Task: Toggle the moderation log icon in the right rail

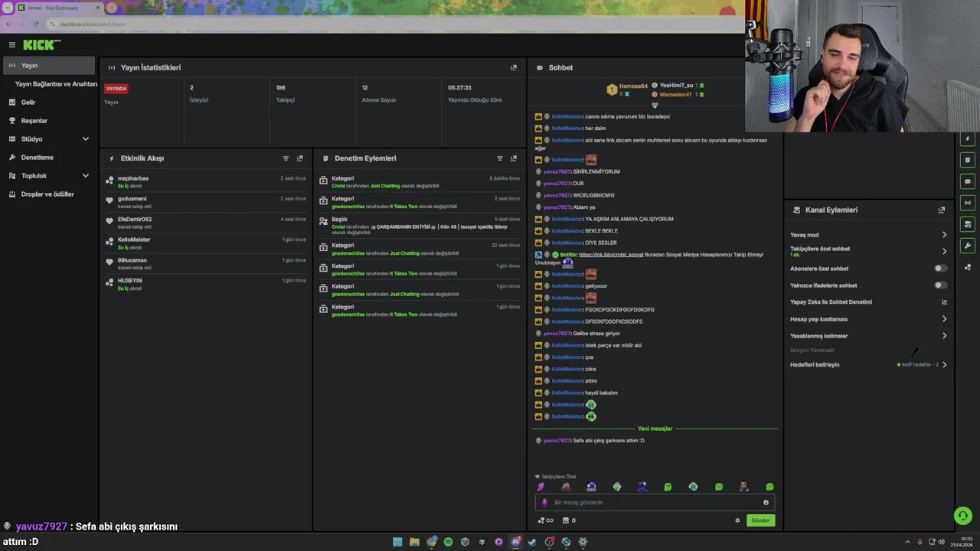Action: (968, 160)
